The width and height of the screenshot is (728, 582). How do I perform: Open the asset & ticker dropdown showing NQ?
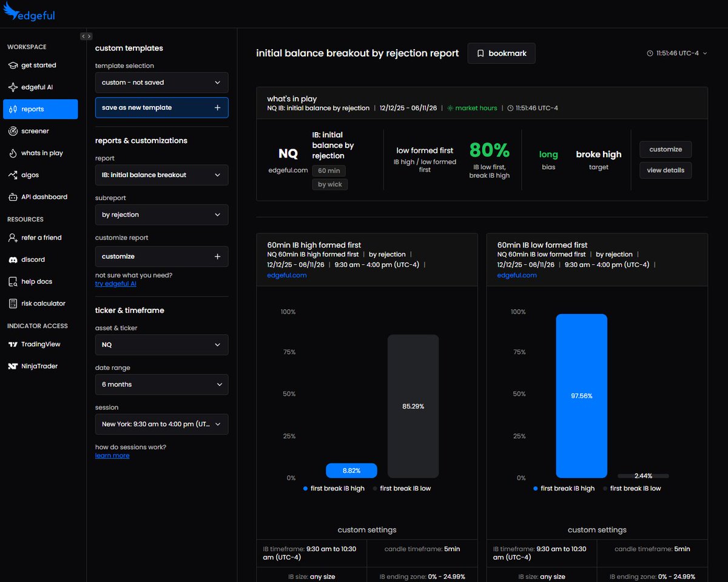(162, 344)
